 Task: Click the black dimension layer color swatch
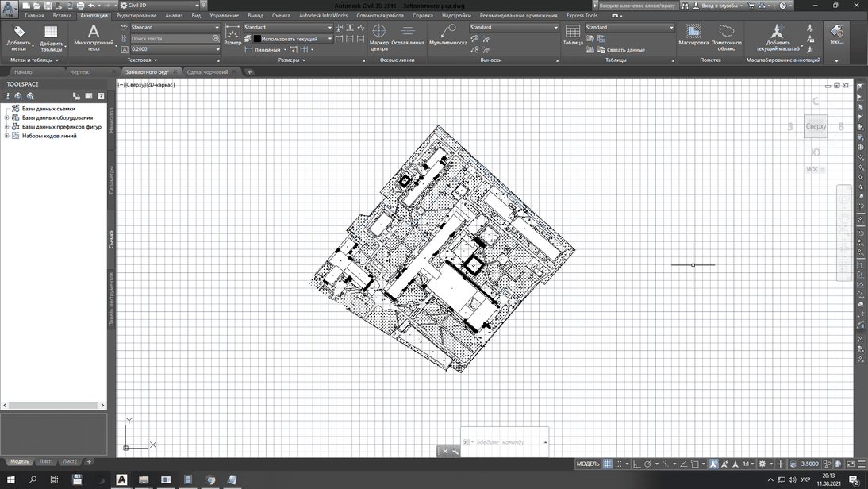257,39
